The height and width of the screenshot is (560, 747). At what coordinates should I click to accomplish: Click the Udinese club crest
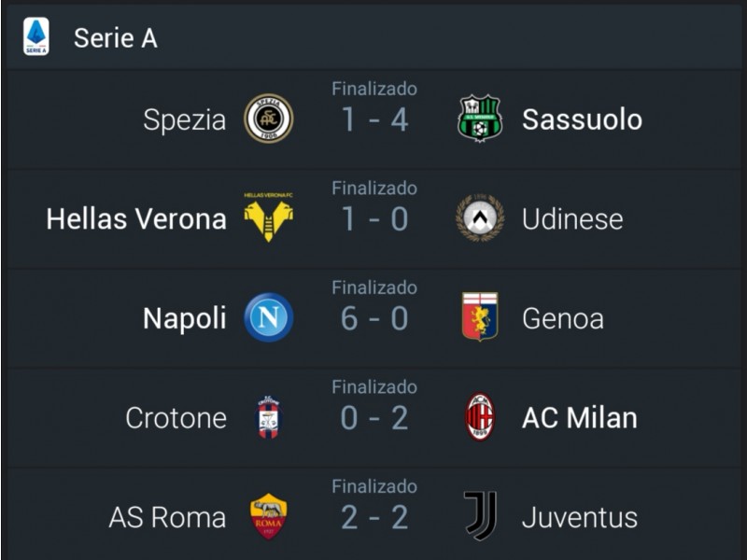[480, 217]
